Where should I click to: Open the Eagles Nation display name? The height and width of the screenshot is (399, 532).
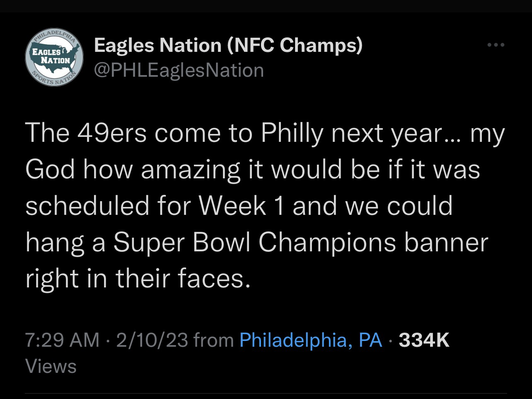click(x=157, y=45)
